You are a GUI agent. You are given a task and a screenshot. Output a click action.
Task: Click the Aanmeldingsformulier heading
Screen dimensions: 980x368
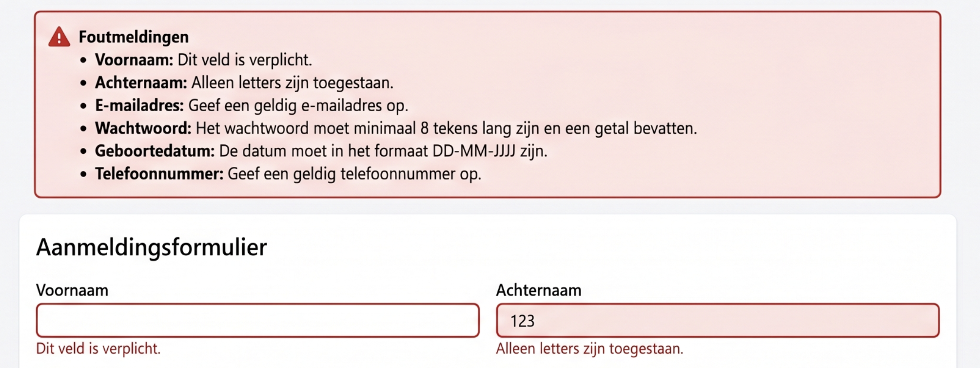pyautogui.click(x=151, y=249)
